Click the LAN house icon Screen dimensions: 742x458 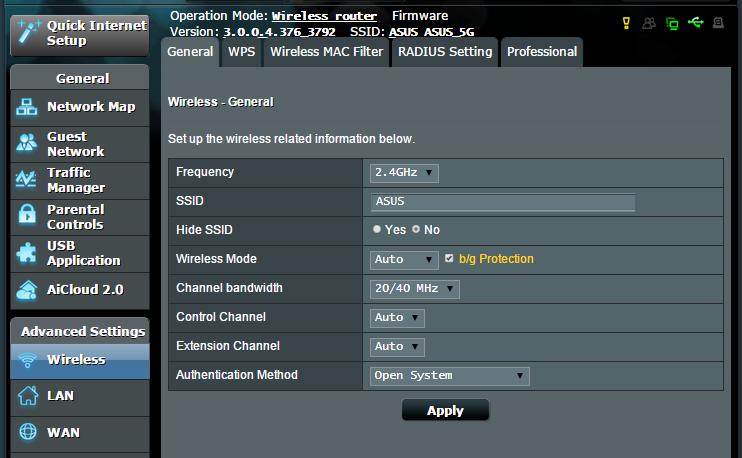tap(28, 396)
